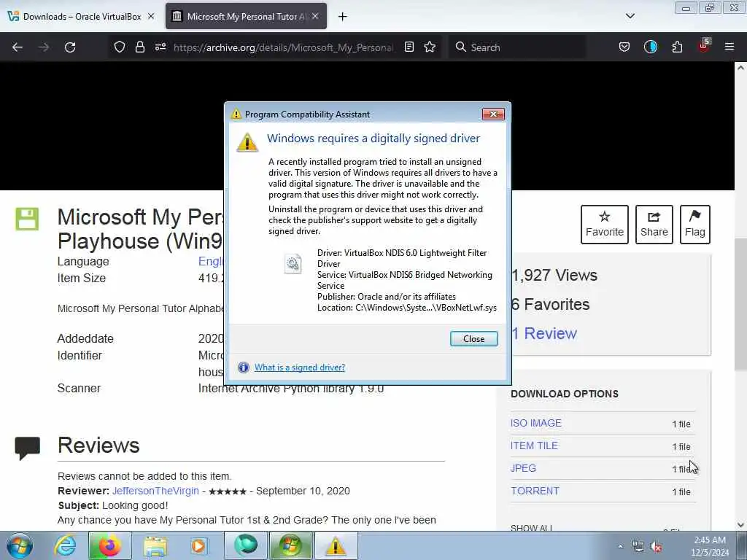Open the JPEG download option

click(523, 468)
